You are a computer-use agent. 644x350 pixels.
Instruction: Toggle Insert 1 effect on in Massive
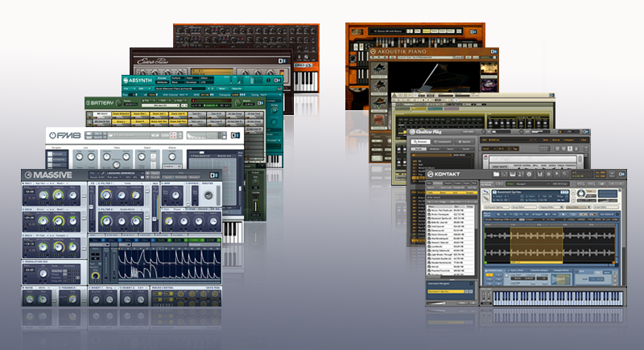[89, 287]
